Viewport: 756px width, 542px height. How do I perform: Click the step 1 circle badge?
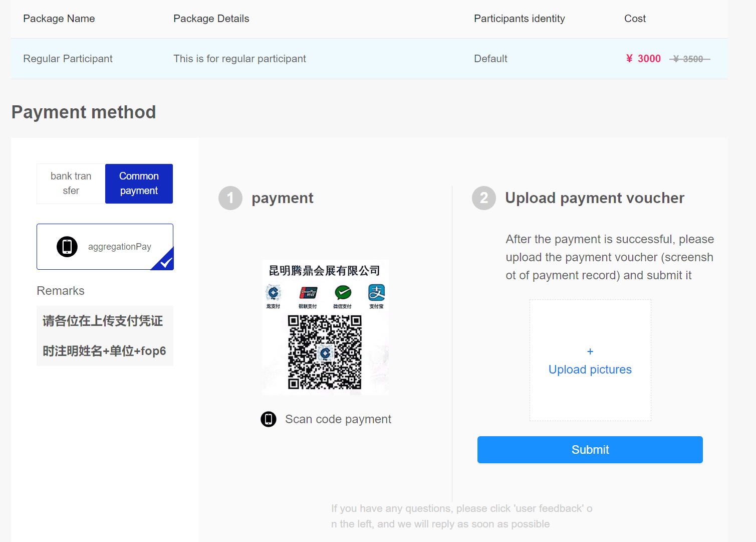point(230,198)
